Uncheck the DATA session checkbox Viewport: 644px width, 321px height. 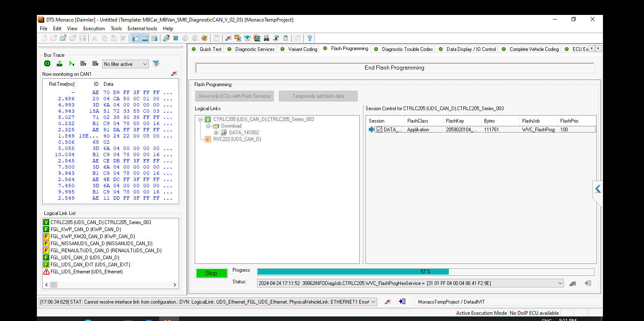[379, 130]
